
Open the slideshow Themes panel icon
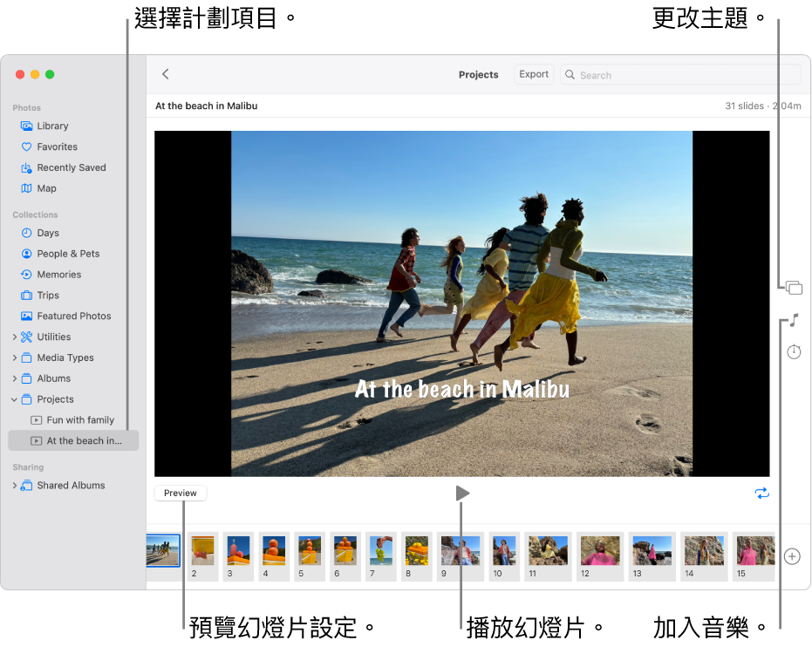(794, 288)
